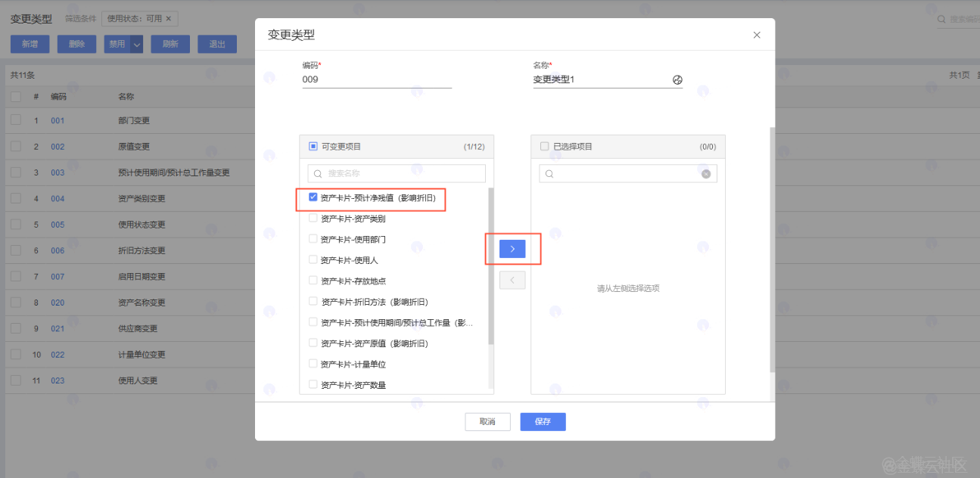The width and height of the screenshot is (980, 478).
Task: Click the 供应商变更 row text
Action: pyautogui.click(x=138, y=329)
